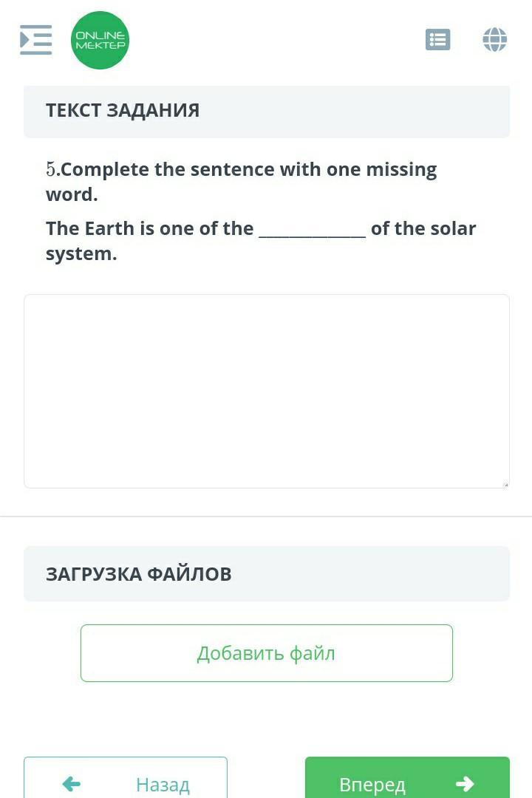Click the ТЕКСТ ЗАДАНИЯ header
The height and width of the screenshot is (798, 532).
tap(266, 112)
